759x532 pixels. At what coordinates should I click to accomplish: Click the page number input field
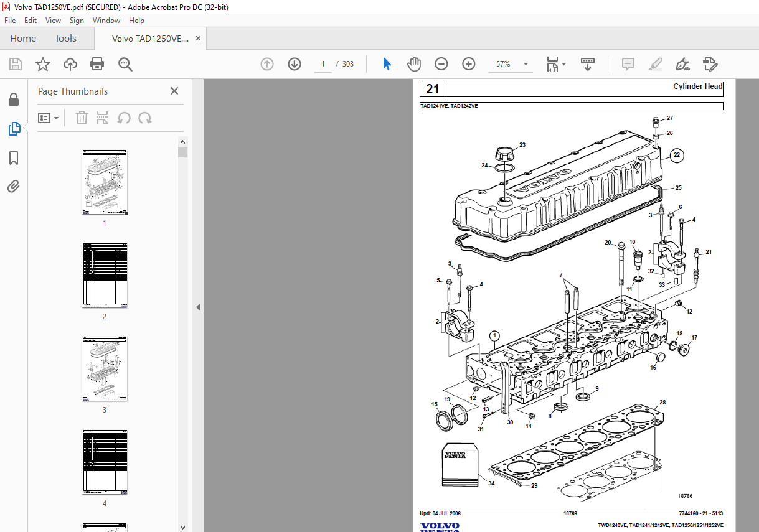[323, 64]
